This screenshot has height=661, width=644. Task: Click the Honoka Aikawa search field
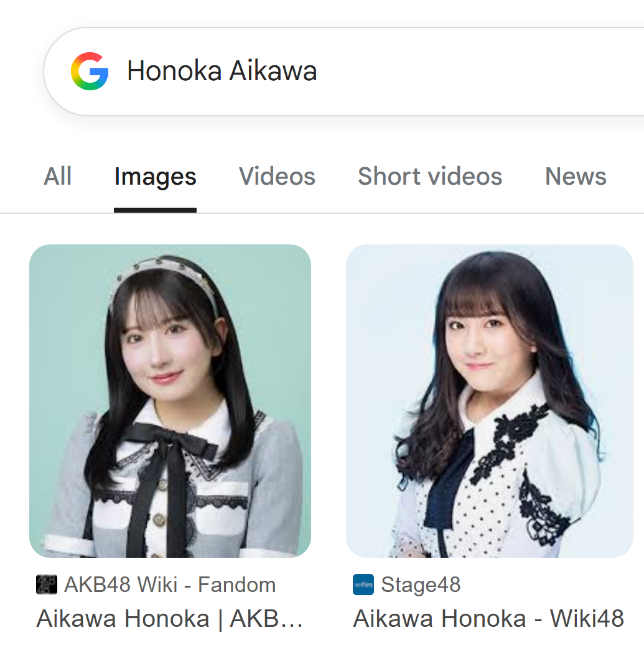click(x=343, y=72)
